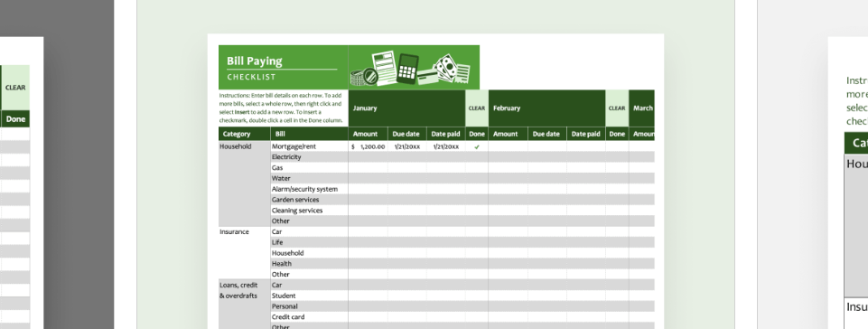This screenshot has width=868, height=329.
Task: Click the CLEAR cell in the left preview
Action: (15, 88)
